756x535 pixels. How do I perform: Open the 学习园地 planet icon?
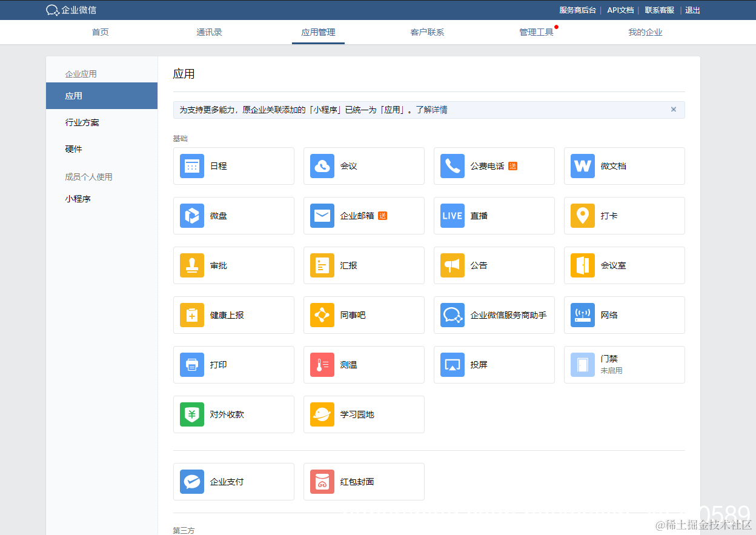322,414
